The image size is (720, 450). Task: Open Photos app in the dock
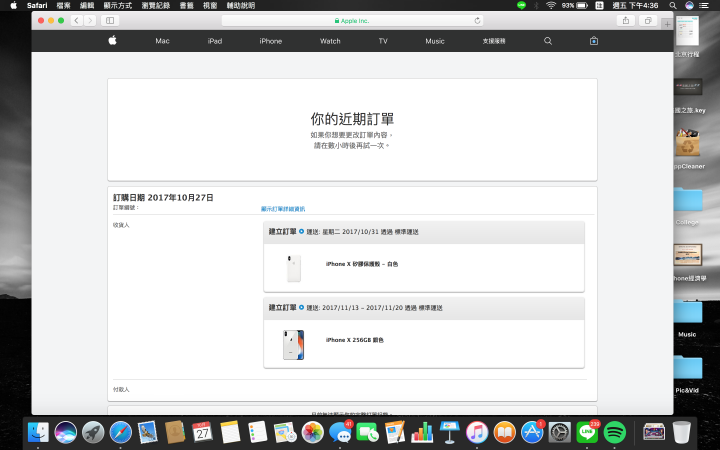pyautogui.click(x=313, y=432)
